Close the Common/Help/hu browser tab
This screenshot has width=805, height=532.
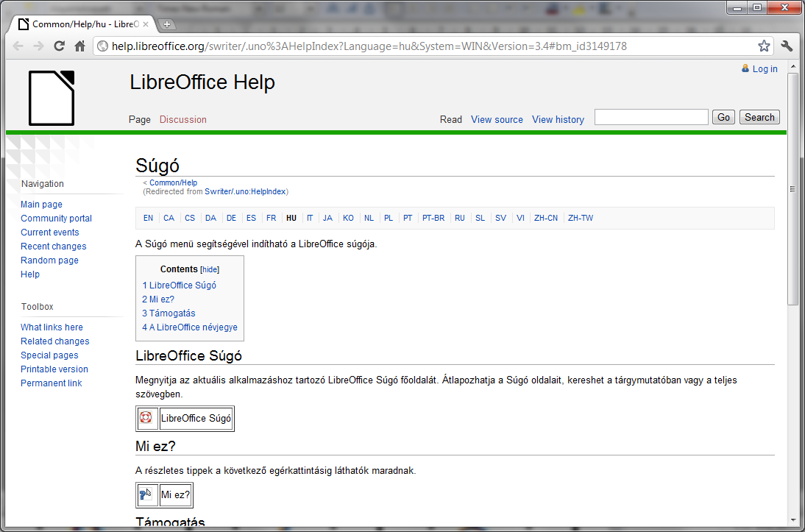(145, 24)
